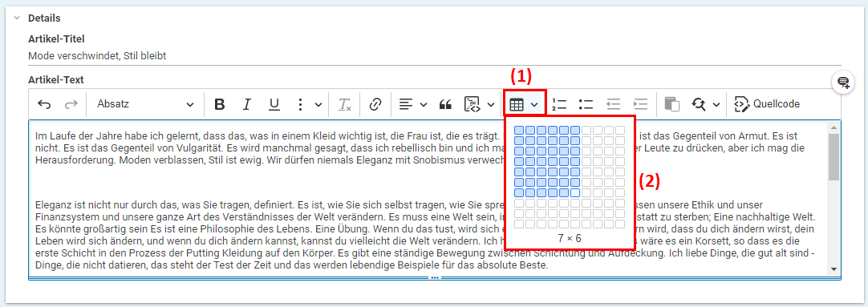Expand the find and replace dropdown arrow

click(x=716, y=104)
